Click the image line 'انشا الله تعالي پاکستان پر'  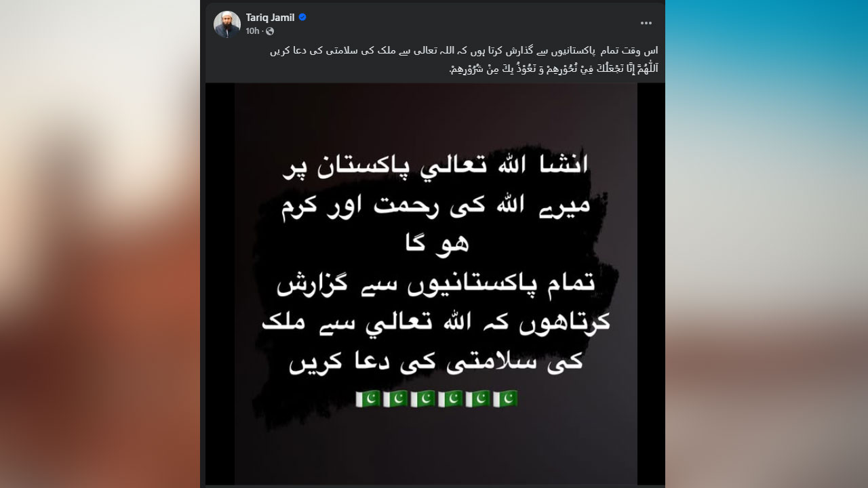coord(435,167)
